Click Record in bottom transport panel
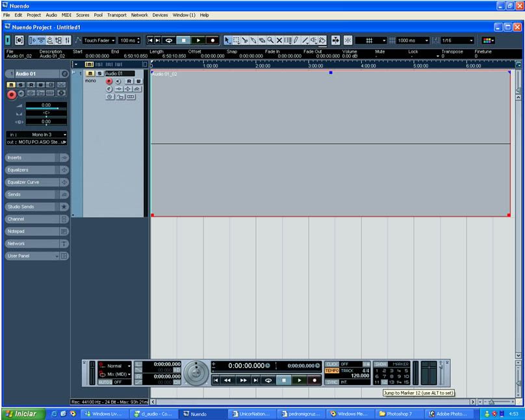The image size is (525, 420). pos(314,380)
